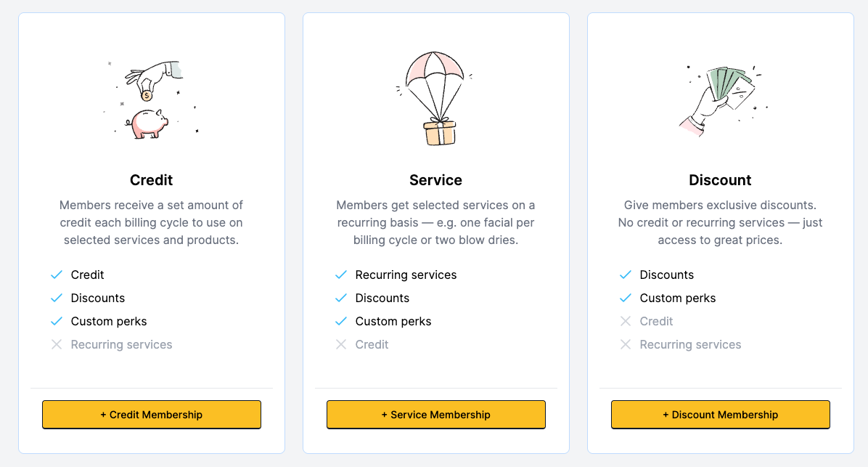Click the X icon beside Credit in Discount card

[x=626, y=321]
